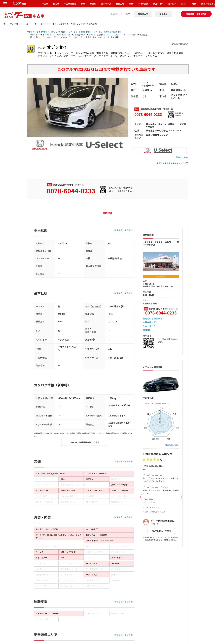Open the English language link
The width and height of the screenshot is (215, 644).
point(115,14)
